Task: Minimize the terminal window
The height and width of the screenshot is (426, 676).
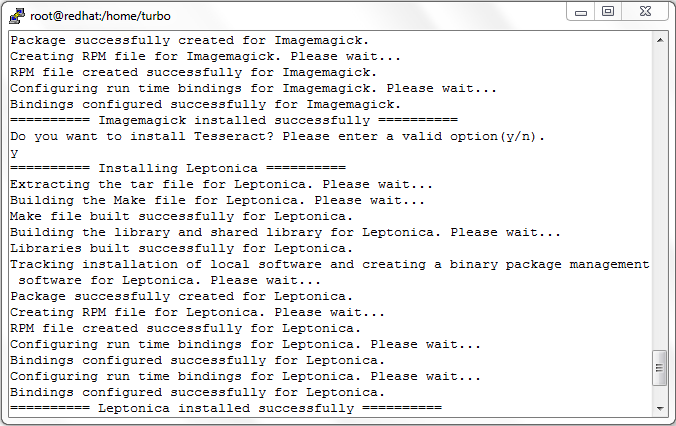Action: [581, 12]
